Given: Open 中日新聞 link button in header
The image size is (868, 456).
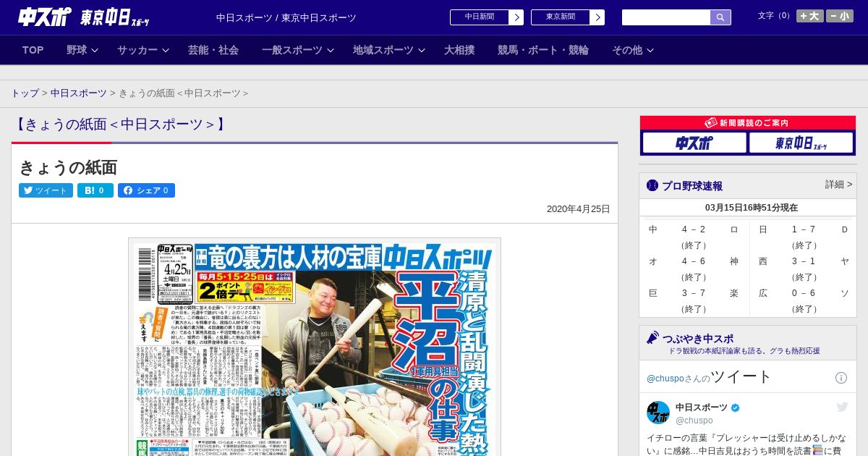Looking at the screenshot, I should click(487, 17).
